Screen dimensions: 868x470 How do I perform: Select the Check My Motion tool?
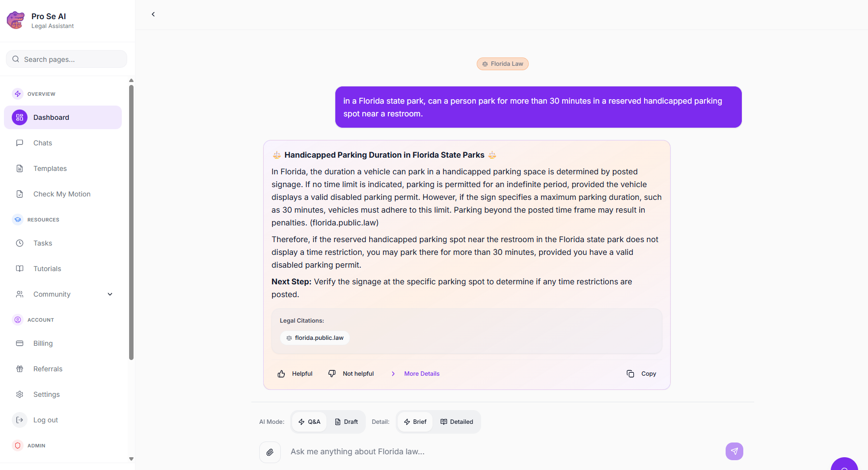pyautogui.click(x=61, y=194)
